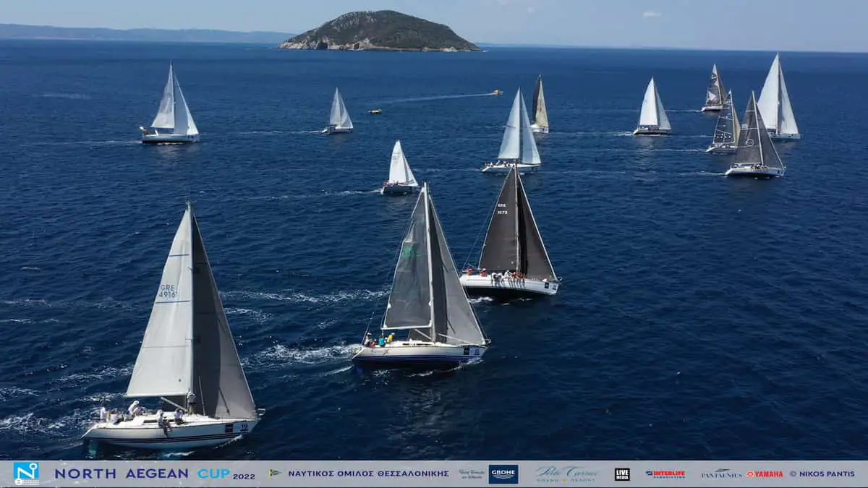Click the Nikos Pantis copyright credit

(x=822, y=474)
